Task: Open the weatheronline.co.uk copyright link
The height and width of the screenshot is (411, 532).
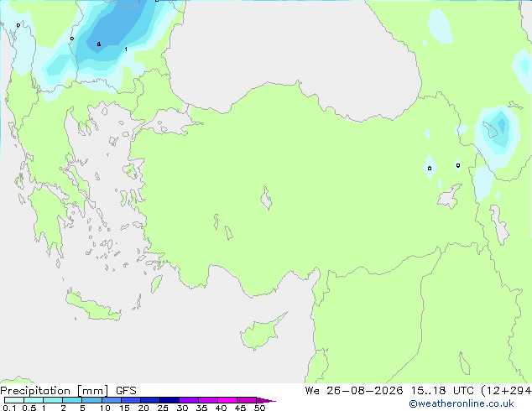Action: [461, 403]
